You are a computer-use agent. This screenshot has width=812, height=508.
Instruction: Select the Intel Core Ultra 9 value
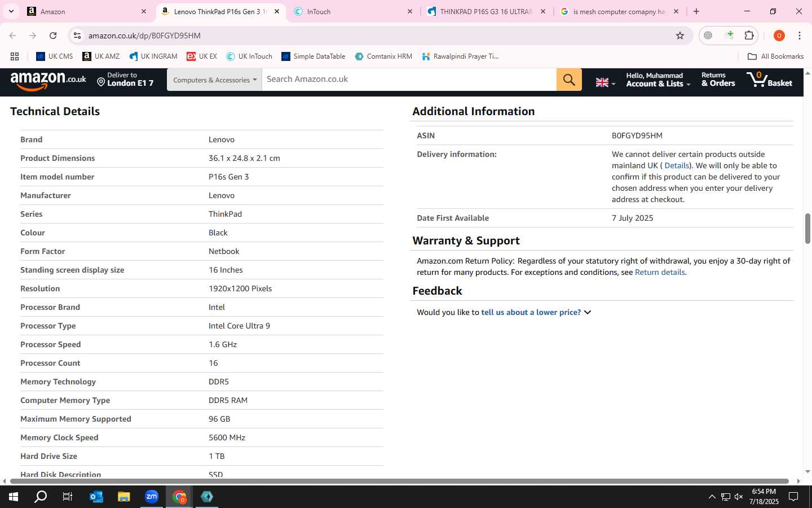point(239,326)
